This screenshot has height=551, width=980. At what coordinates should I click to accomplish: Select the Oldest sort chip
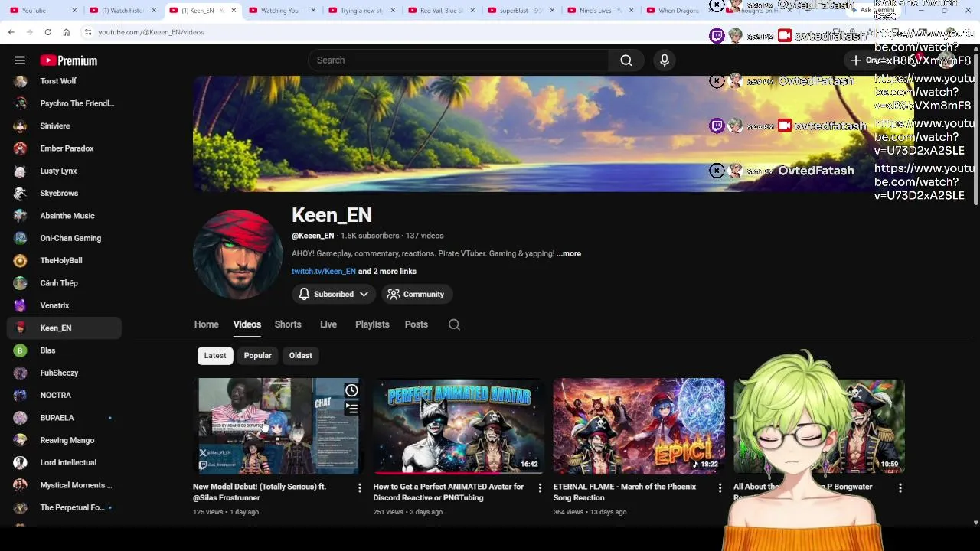[300, 356]
